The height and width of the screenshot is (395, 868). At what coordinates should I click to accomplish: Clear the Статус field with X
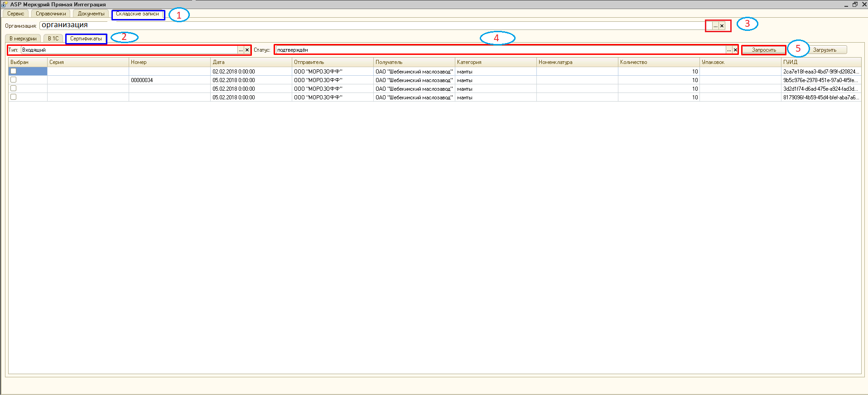tap(735, 50)
